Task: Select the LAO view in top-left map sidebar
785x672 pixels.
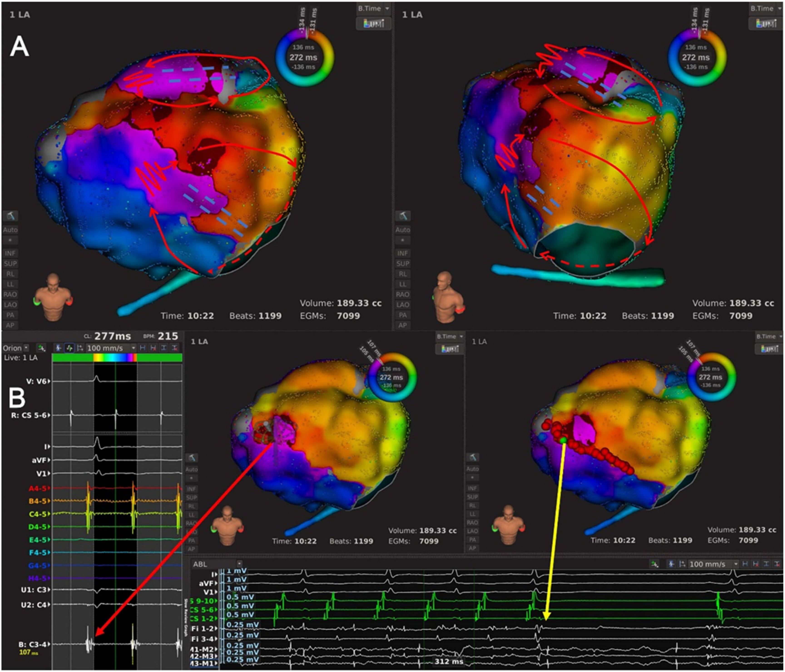Action: point(10,305)
